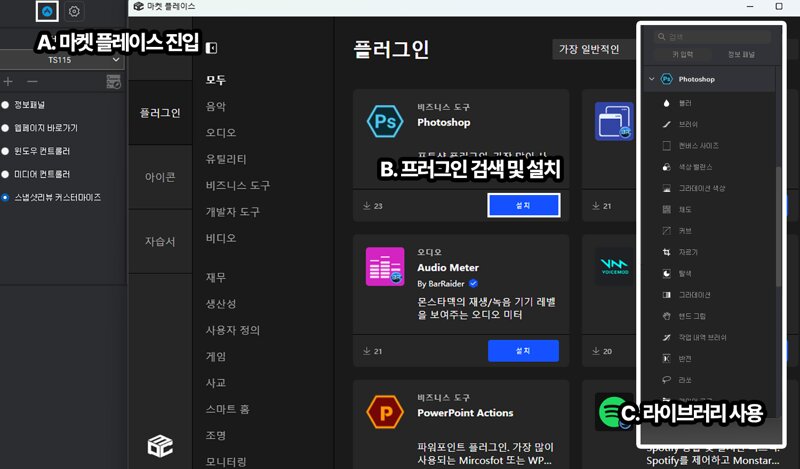Select the 비디오 category

click(x=221, y=238)
